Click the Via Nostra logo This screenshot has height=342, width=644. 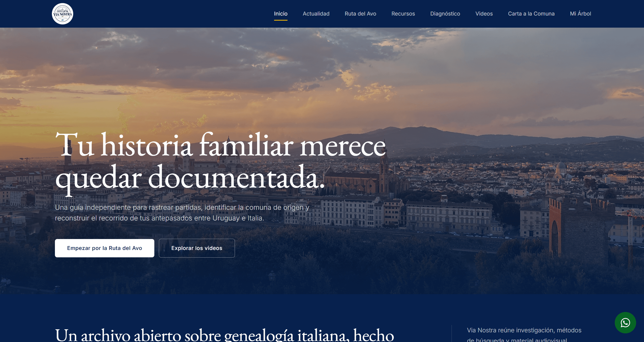click(63, 14)
